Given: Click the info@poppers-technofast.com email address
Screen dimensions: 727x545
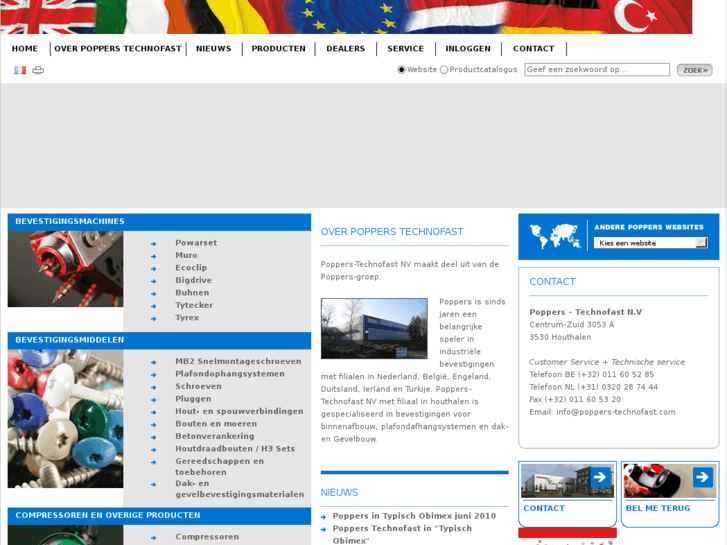Looking at the screenshot, I should tap(616, 412).
